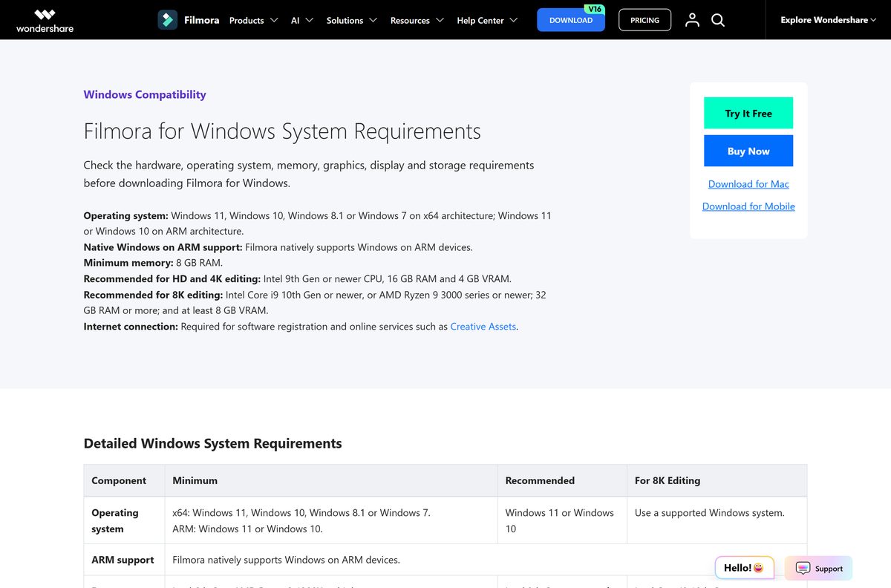
Task: Click the Buy Now button
Action: [x=748, y=151]
